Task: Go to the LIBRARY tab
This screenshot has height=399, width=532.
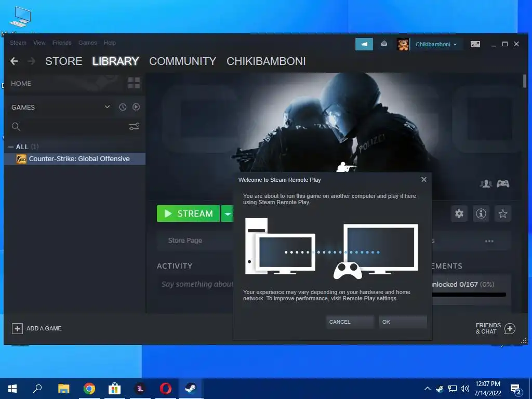Action: click(x=115, y=61)
